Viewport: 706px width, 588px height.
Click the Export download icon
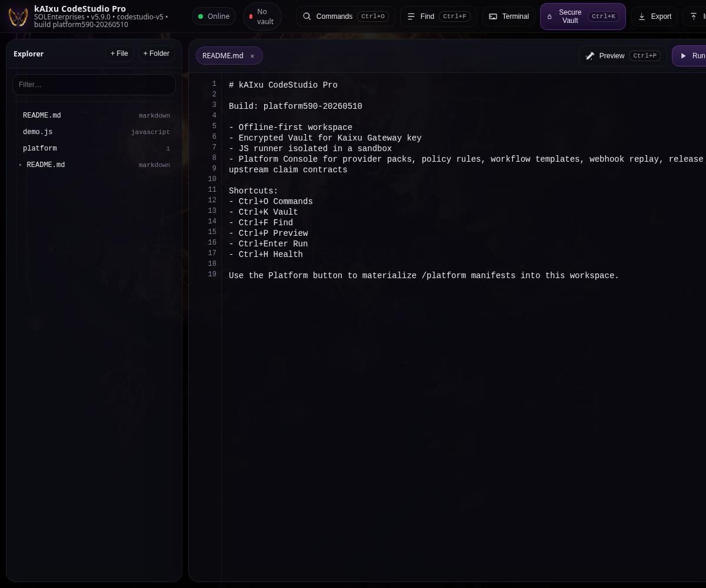pyautogui.click(x=642, y=16)
